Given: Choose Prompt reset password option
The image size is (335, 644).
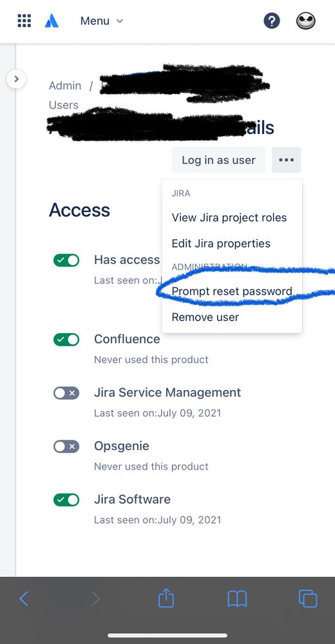Looking at the screenshot, I should (232, 291).
